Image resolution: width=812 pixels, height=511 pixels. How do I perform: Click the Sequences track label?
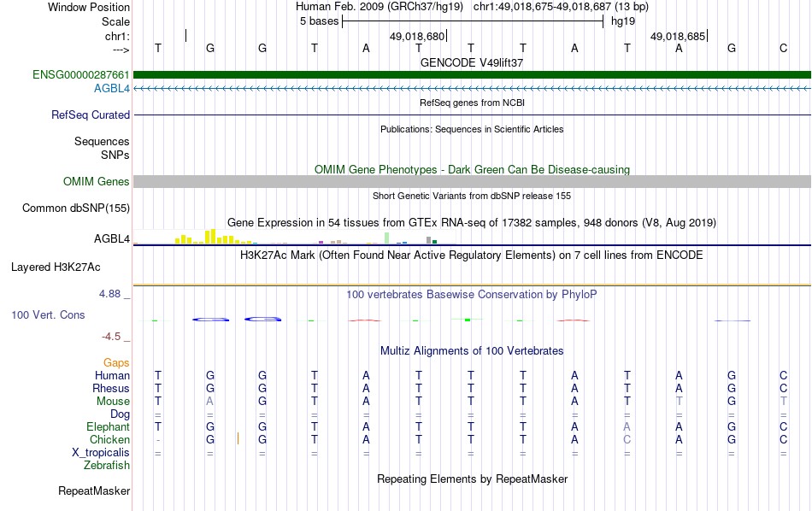point(102,141)
